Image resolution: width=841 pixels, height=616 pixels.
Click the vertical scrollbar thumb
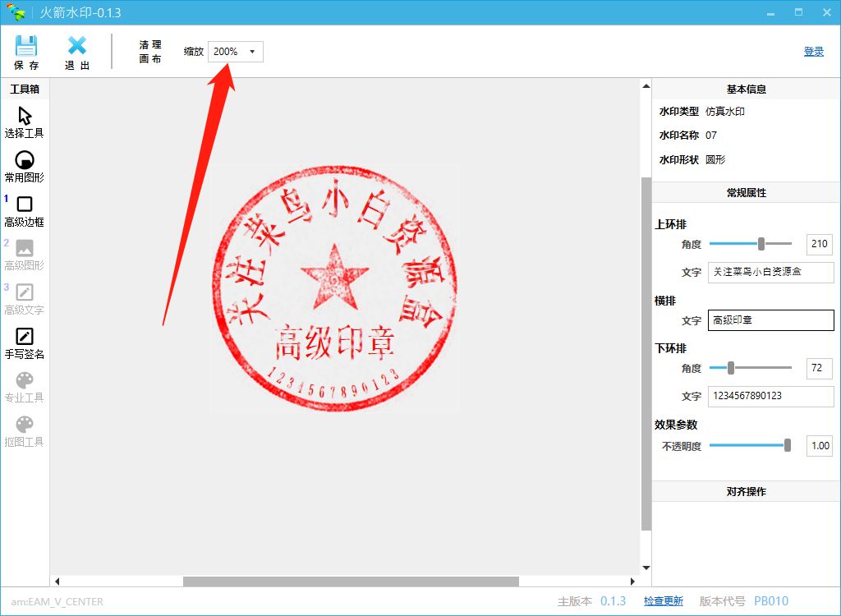(x=646, y=354)
